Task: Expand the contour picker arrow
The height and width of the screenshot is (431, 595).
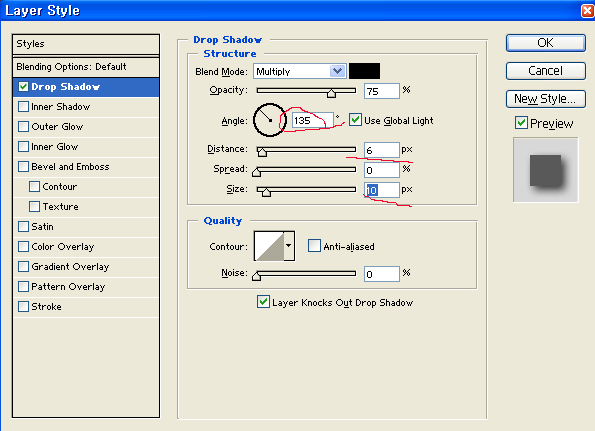Action: 289,246
